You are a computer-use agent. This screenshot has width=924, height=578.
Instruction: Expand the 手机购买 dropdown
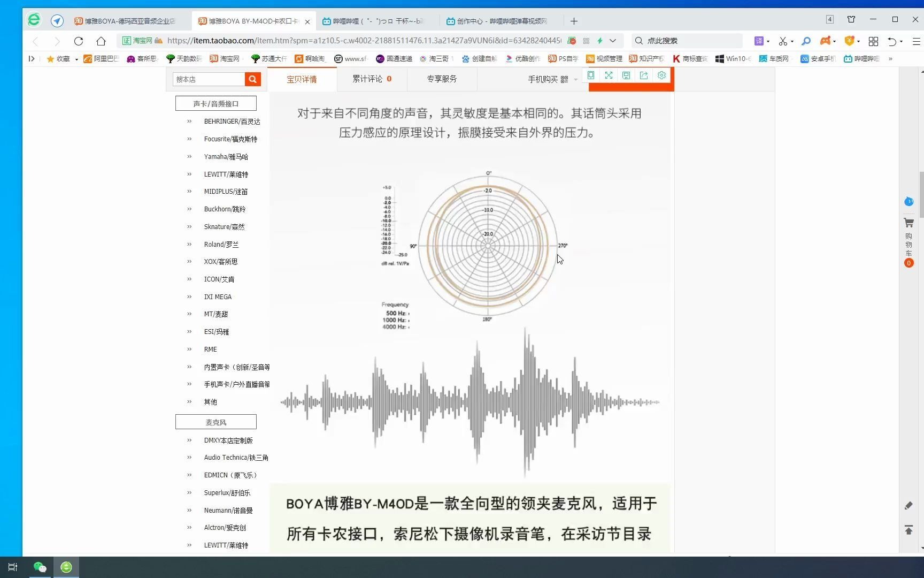click(x=576, y=79)
